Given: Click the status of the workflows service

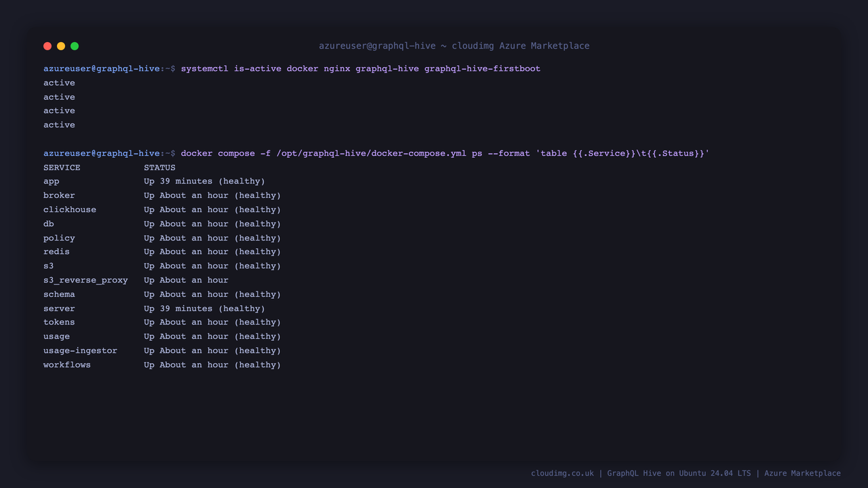Looking at the screenshot, I should (x=212, y=365).
